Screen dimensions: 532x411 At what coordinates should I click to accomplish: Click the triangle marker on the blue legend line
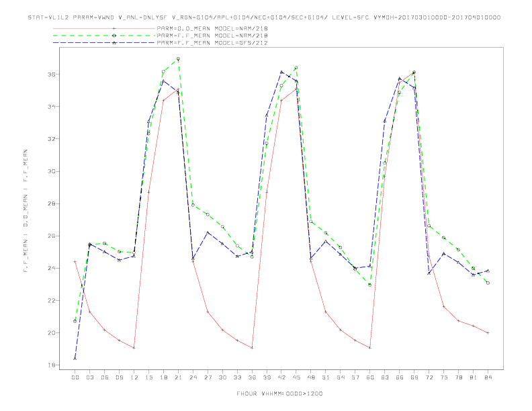pos(114,43)
